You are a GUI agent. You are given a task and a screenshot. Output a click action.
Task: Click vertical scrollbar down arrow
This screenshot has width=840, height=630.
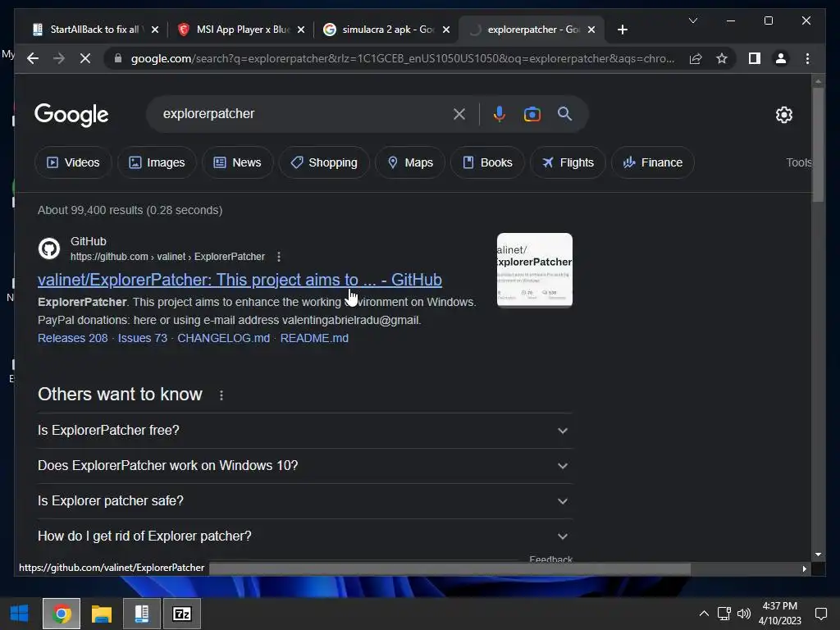pyautogui.click(x=818, y=555)
